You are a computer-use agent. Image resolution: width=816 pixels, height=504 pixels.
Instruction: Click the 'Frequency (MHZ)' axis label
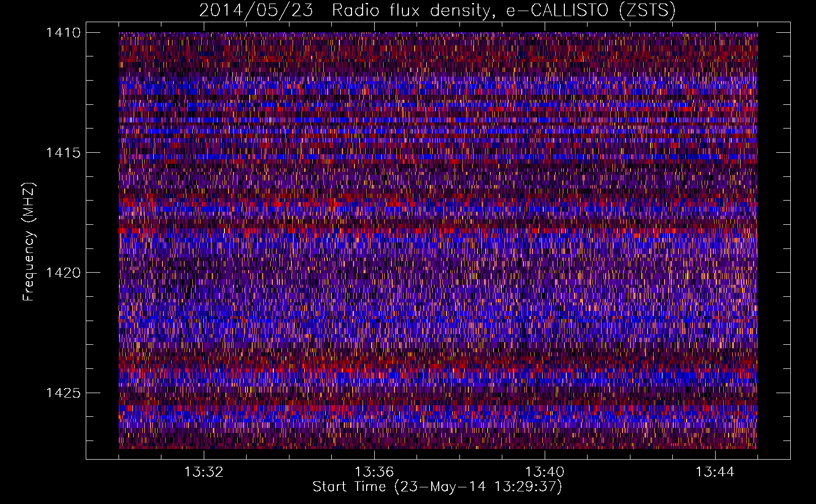[x=29, y=242]
